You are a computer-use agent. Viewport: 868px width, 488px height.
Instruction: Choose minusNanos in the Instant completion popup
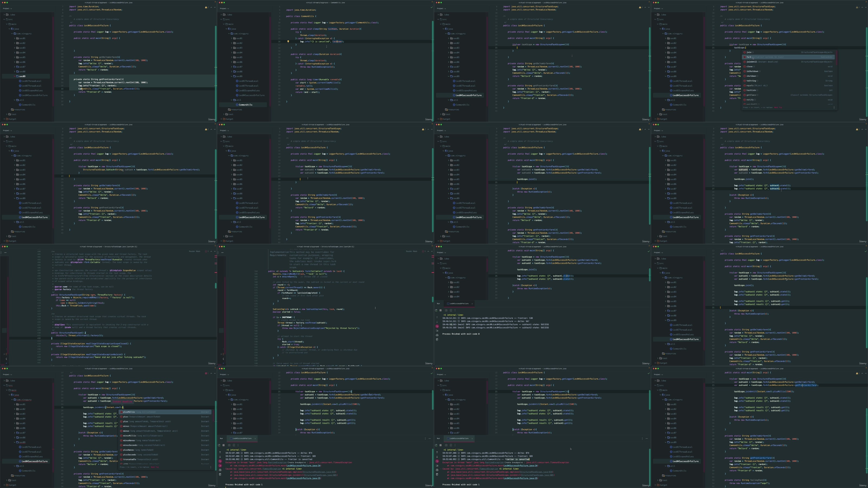tap(165, 440)
